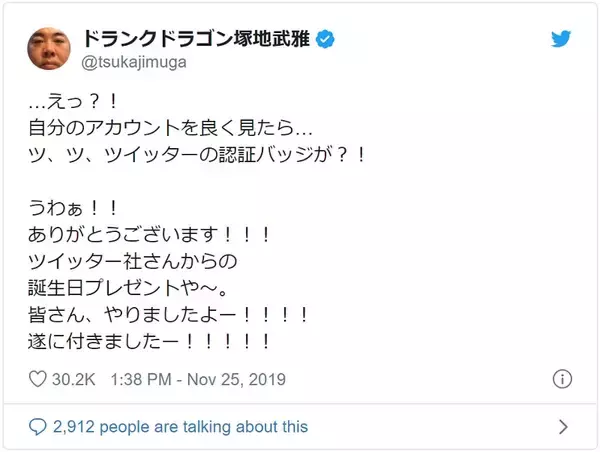Click the "ツイッター社さんからの" line
600x452 pixels.
(130, 264)
